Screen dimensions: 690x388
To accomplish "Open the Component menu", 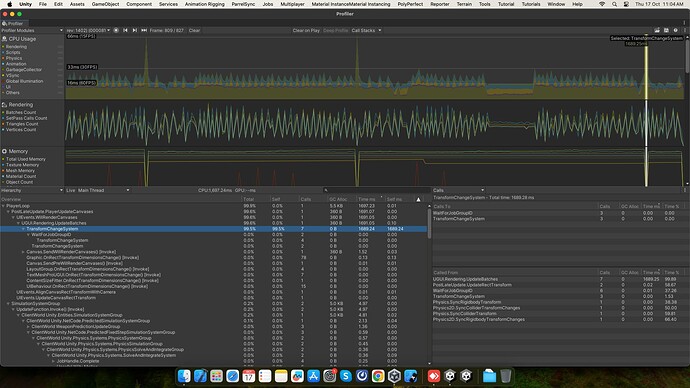I will point(139,4).
